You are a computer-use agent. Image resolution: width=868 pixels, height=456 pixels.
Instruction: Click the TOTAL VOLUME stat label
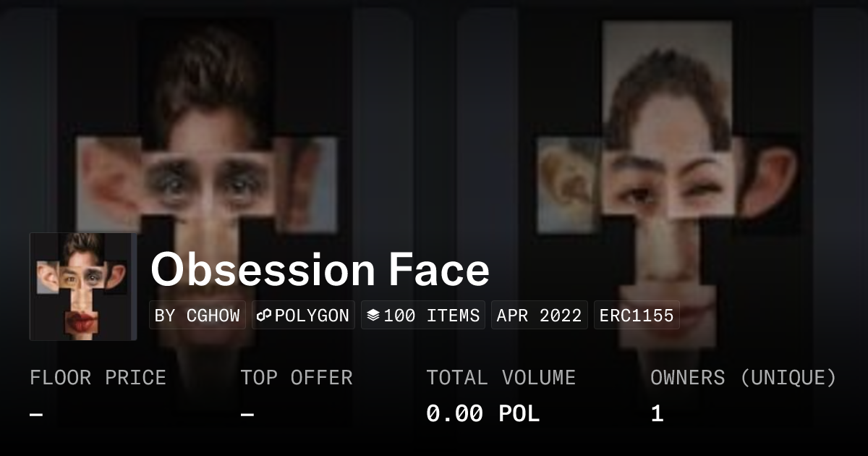(x=501, y=378)
